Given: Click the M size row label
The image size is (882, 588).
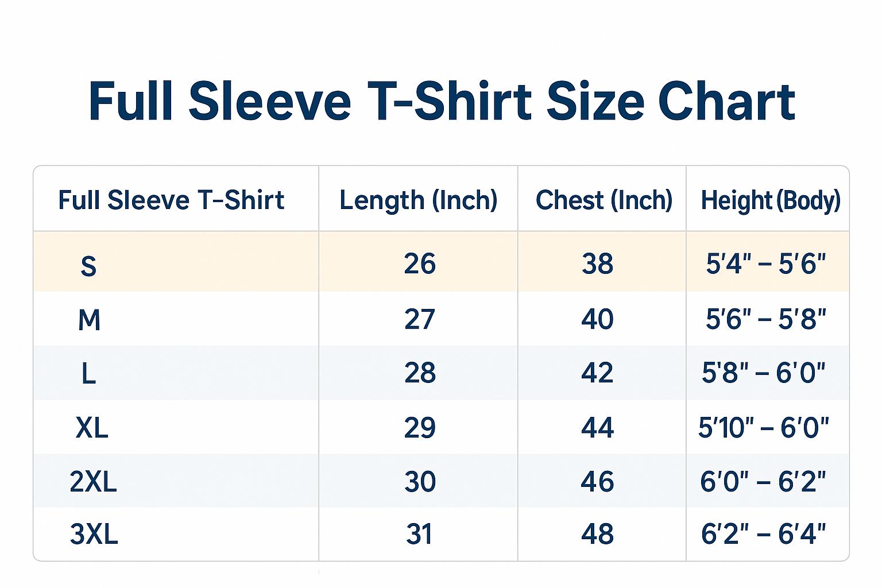Looking at the screenshot, I should click(89, 320).
